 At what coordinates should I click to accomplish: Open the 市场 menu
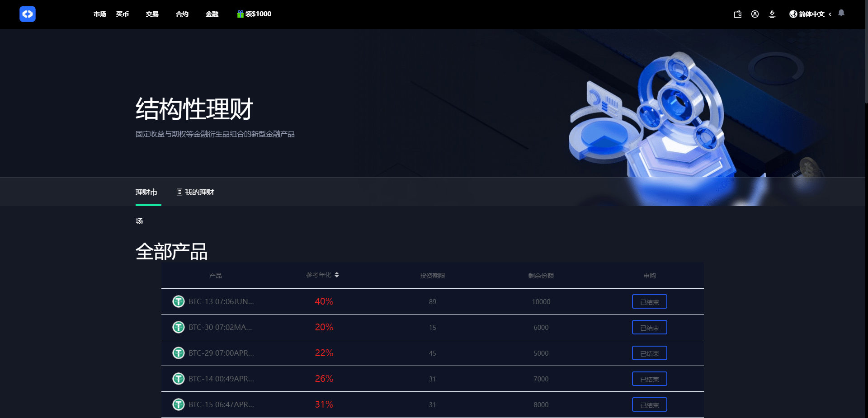(100, 14)
